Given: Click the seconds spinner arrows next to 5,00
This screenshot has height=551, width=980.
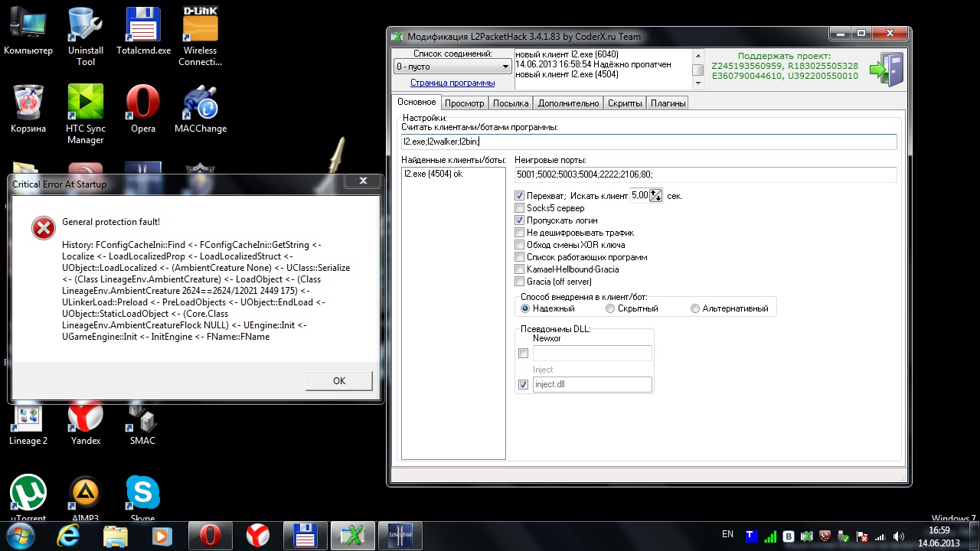Looking at the screenshot, I should tap(655, 196).
